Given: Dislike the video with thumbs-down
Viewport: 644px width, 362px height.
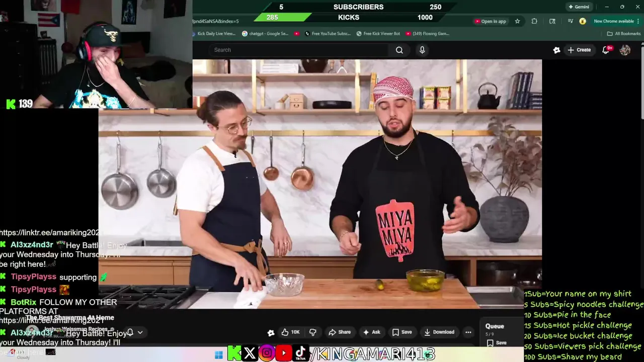Looking at the screenshot, I should 312,332.
